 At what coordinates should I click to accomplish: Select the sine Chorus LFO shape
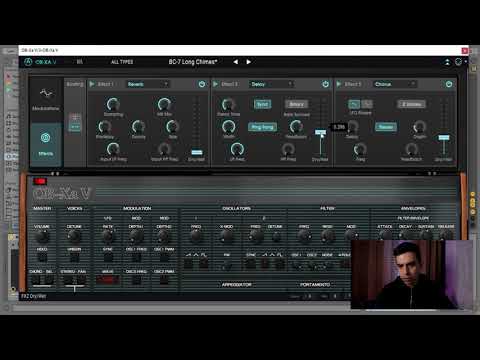[x=354, y=104]
